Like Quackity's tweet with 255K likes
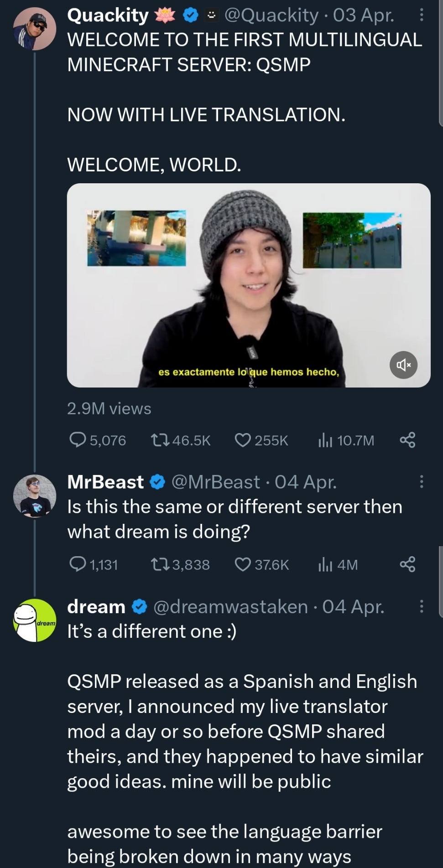This screenshot has width=443, height=868. (x=243, y=440)
